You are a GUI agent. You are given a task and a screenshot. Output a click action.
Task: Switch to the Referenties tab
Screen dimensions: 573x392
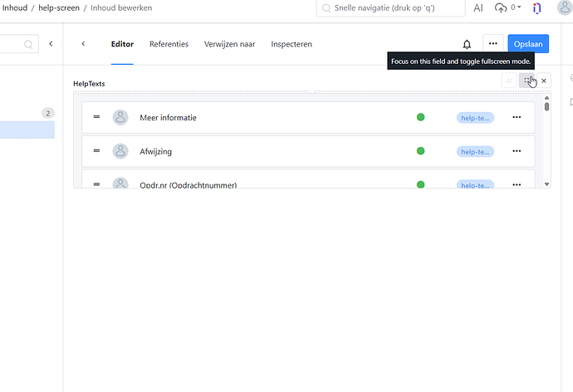pos(169,44)
